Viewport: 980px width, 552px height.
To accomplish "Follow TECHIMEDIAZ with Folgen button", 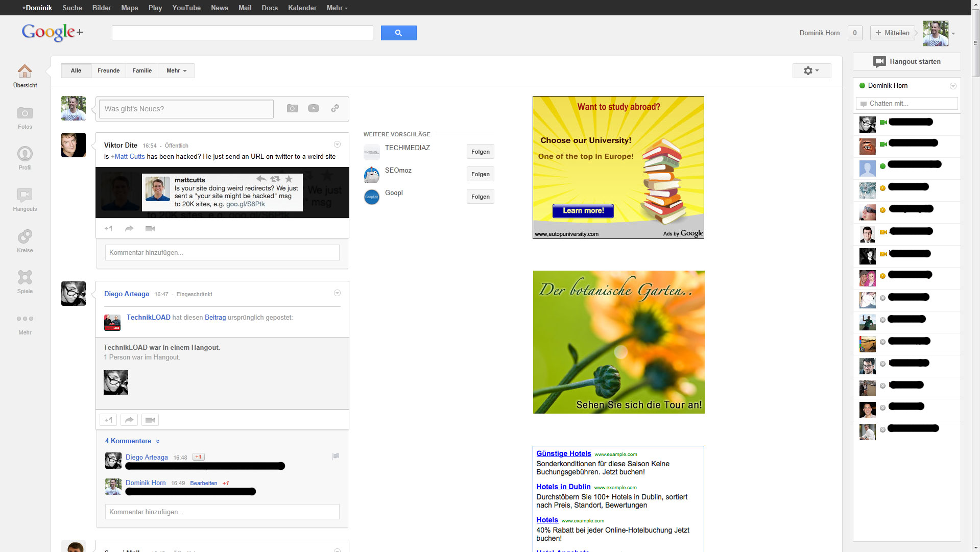I will pos(480,152).
